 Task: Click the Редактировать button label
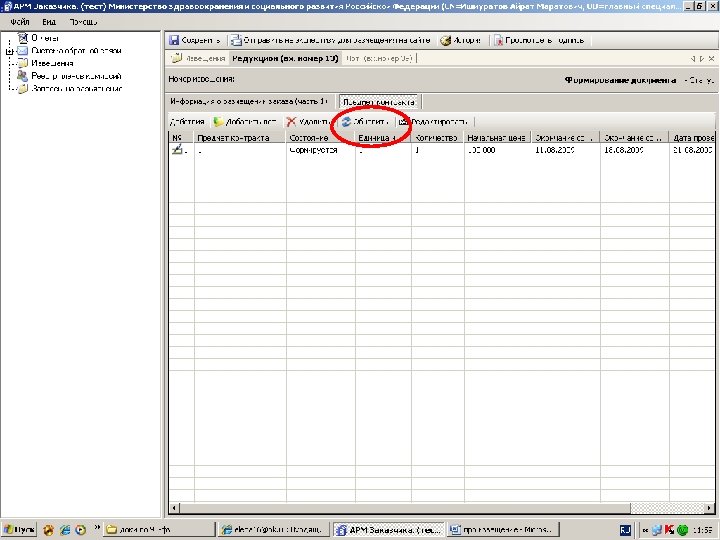tap(439, 122)
